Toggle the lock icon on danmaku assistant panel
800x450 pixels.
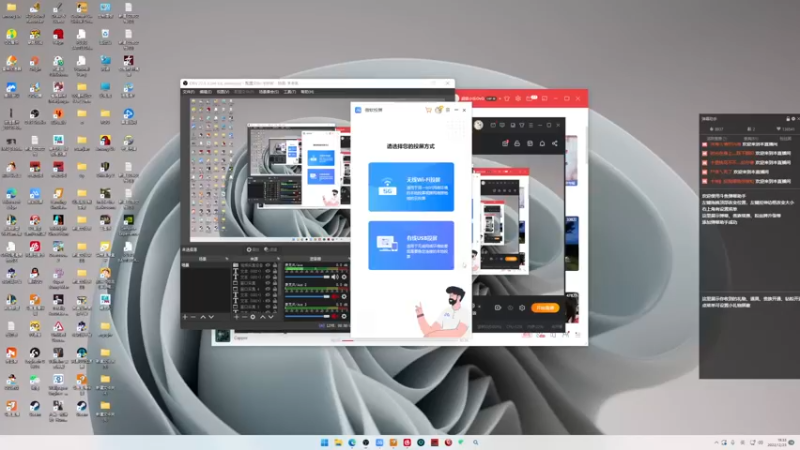click(x=788, y=118)
